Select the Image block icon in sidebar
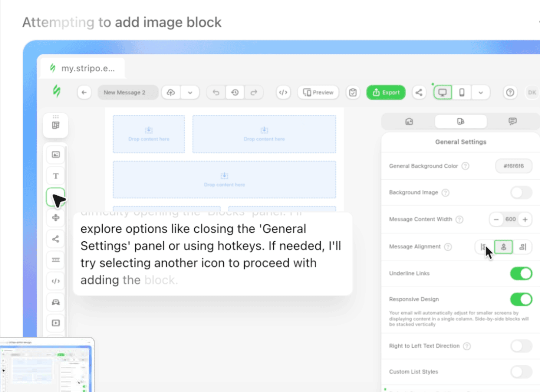540x392 pixels. coord(55,155)
